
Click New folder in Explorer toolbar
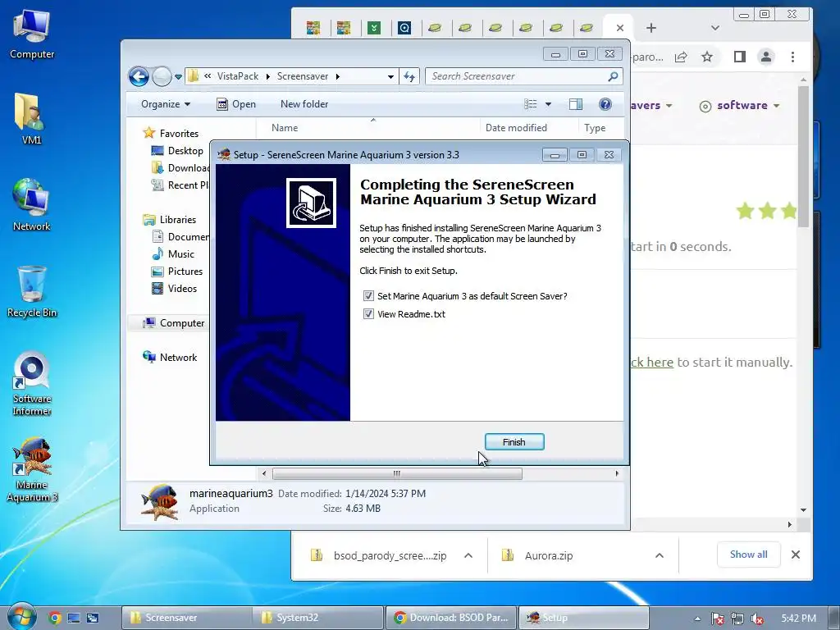point(304,104)
